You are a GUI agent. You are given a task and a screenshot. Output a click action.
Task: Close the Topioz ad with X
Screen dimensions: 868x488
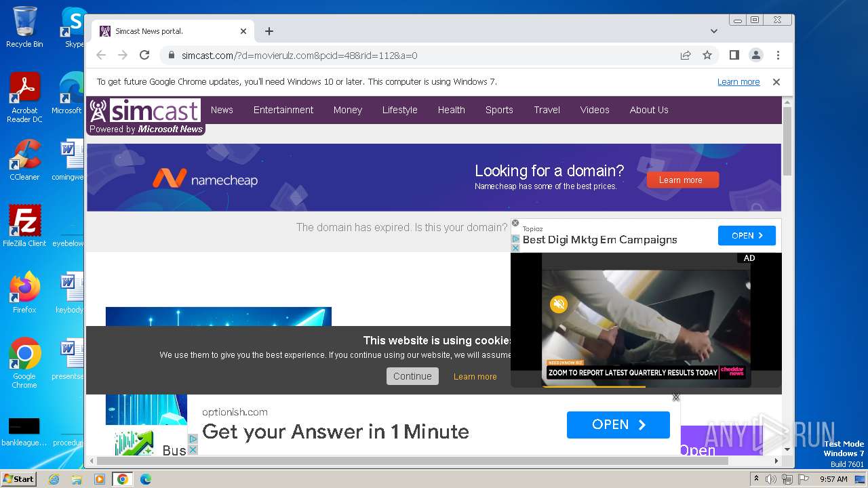tap(515, 223)
